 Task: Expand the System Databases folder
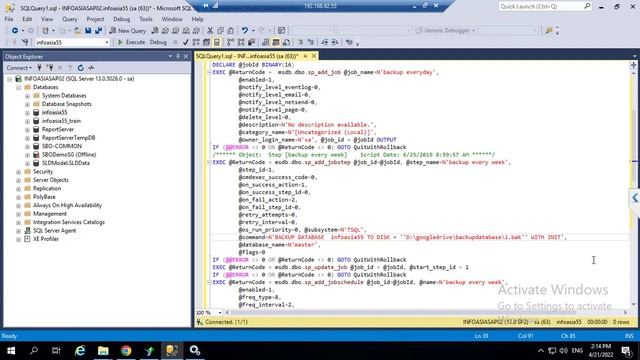(27, 96)
